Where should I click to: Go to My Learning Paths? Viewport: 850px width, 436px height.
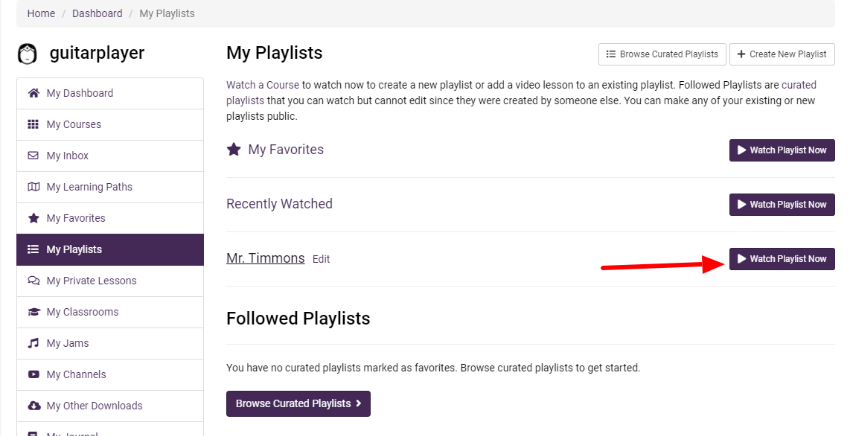click(x=110, y=187)
